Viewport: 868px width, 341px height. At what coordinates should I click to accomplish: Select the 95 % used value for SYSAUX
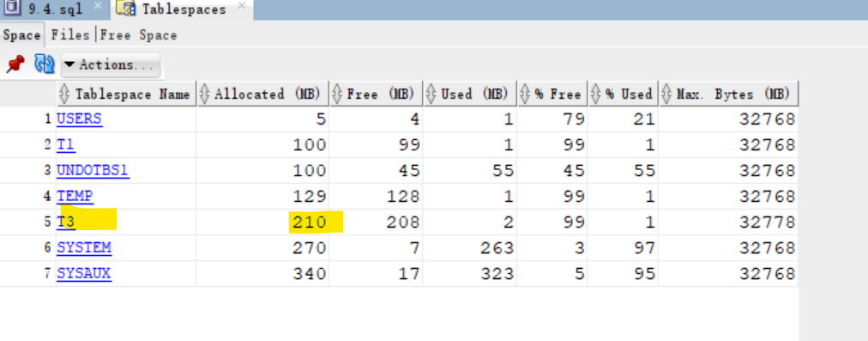coord(644,274)
